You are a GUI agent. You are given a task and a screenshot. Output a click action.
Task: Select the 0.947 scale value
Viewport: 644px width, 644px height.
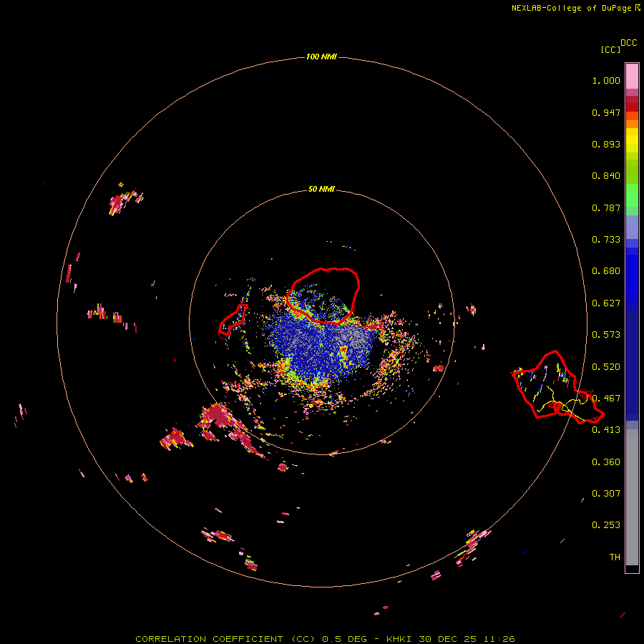(x=606, y=112)
